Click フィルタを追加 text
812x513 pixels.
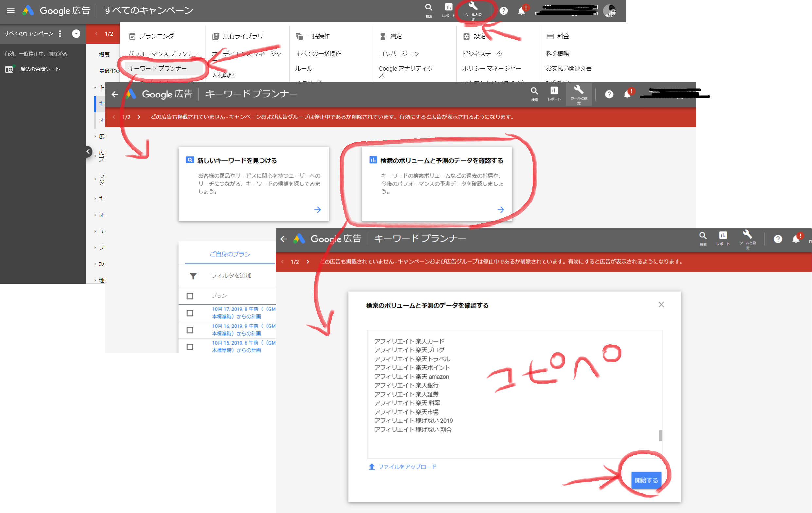click(x=231, y=275)
